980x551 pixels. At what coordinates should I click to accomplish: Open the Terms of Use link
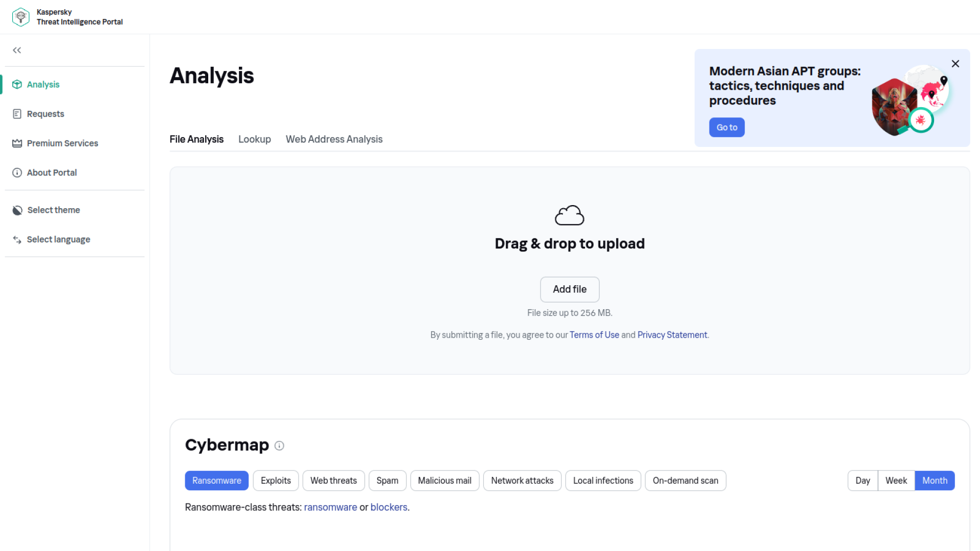click(x=594, y=335)
